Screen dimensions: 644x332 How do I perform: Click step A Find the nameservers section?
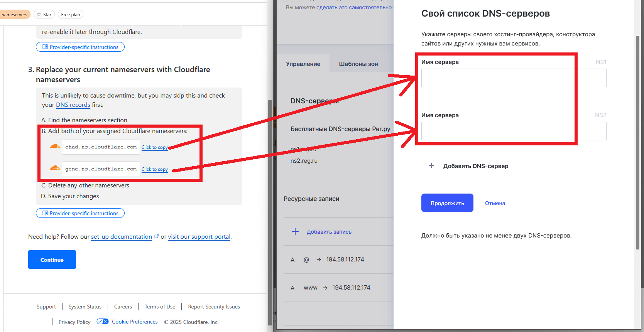click(x=84, y=120)
